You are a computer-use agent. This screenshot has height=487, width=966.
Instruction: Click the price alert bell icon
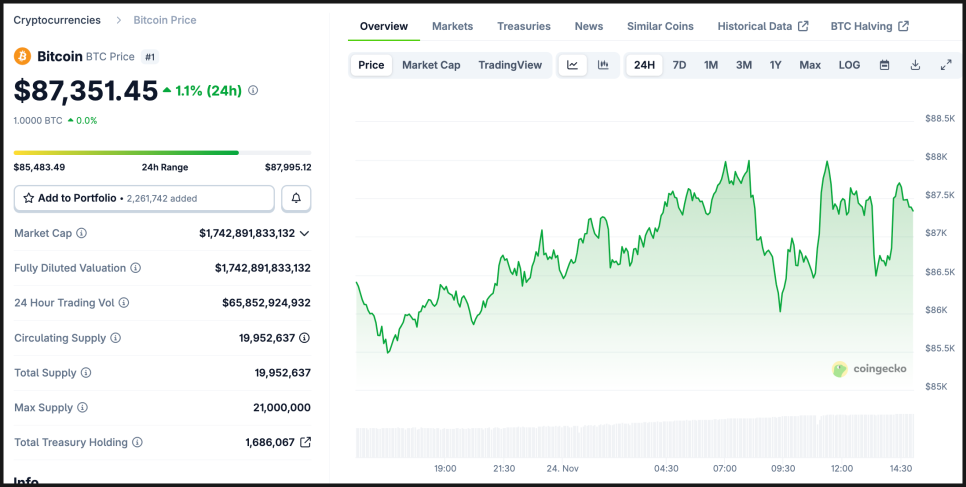[296, 199]
